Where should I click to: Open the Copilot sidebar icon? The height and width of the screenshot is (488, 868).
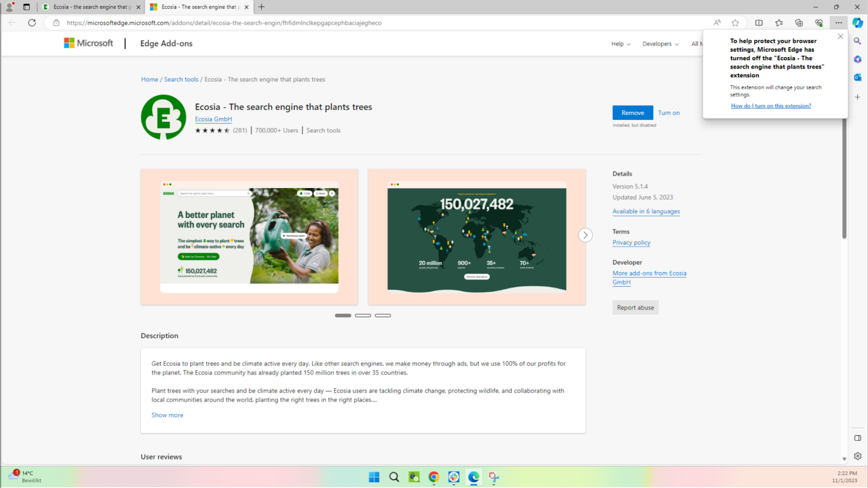click(x=858, y=23)
